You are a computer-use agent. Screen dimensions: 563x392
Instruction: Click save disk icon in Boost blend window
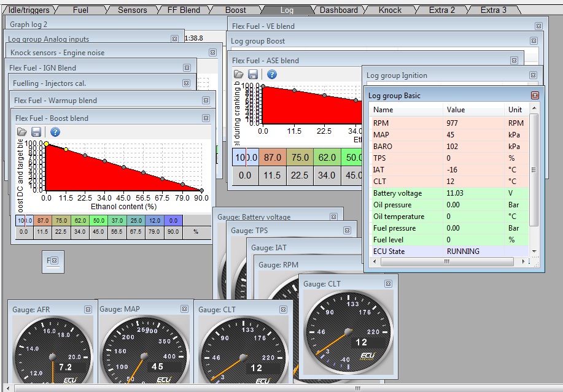(36, 132)
